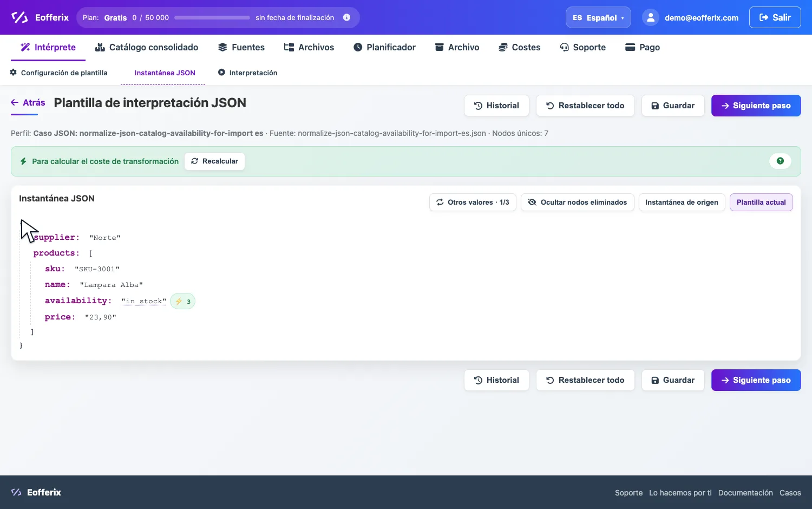Select the availability key
The height and width of the screenshot is (509, 812).
(78, 301)
